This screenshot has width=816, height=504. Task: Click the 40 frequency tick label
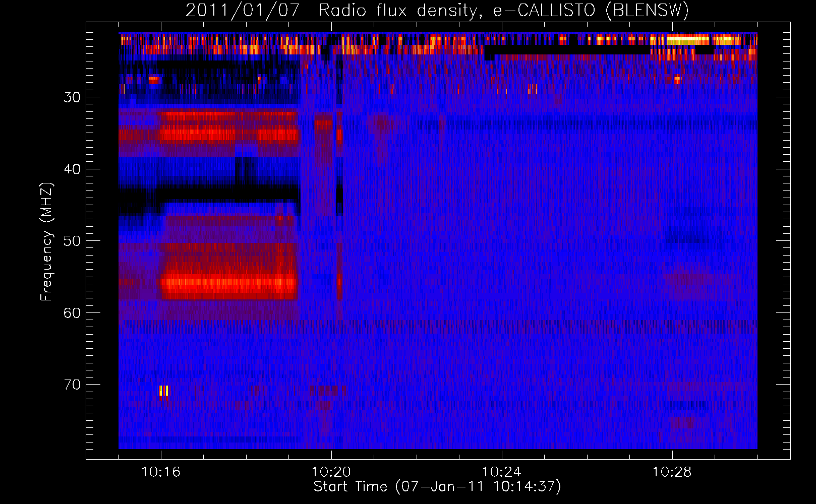pyautogui.click(x=72, y=169)
